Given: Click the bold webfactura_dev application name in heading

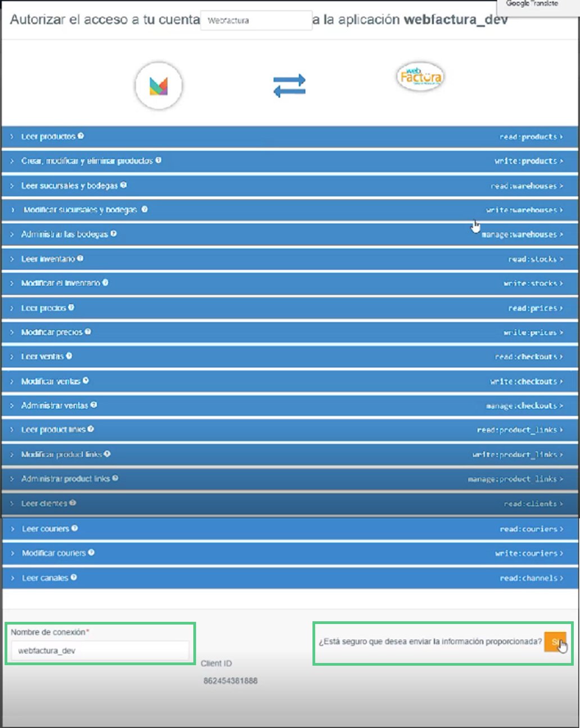Looking at the screenshot, I should click(x=456, y=20).
